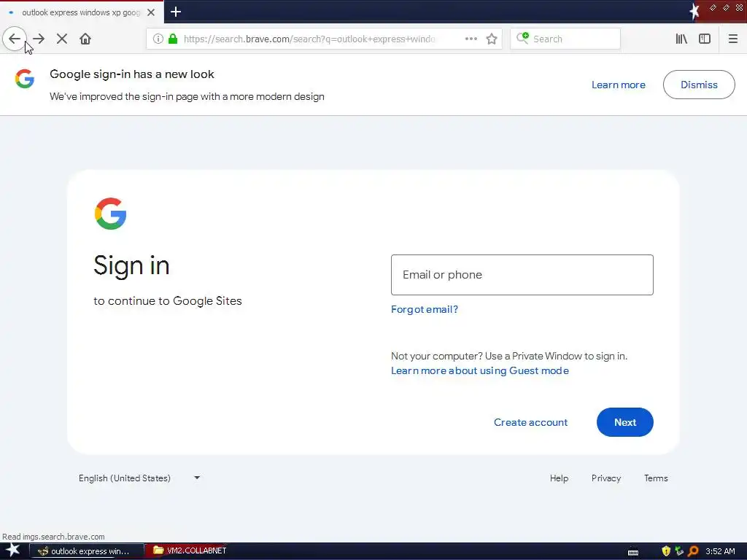Click the search engine magnifier icon

522,38
